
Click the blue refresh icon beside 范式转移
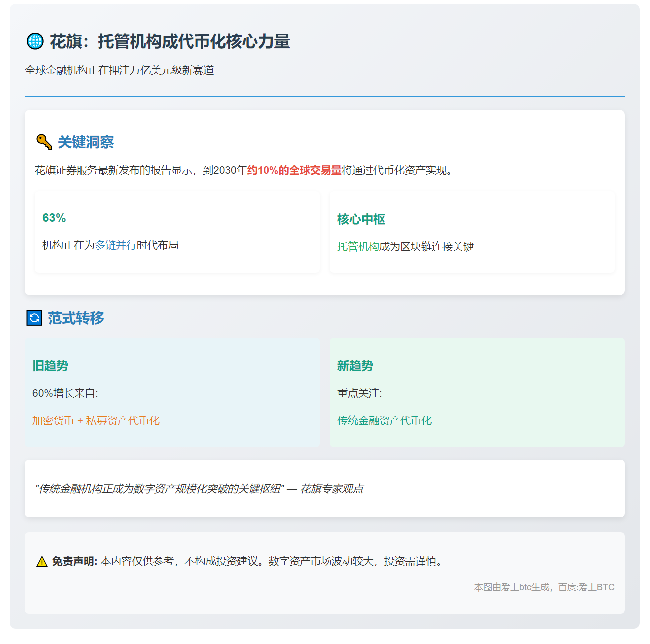(x=34, y=318)
